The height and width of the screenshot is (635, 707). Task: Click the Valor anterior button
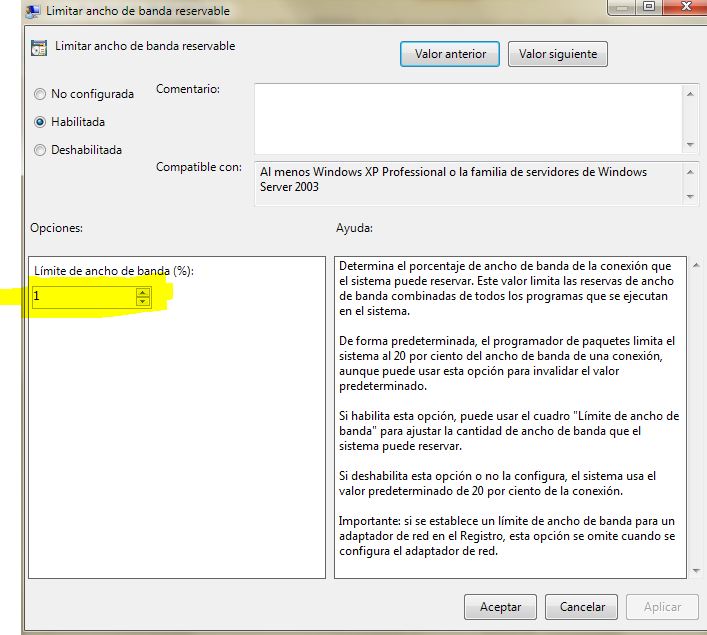tap(450, 54)
